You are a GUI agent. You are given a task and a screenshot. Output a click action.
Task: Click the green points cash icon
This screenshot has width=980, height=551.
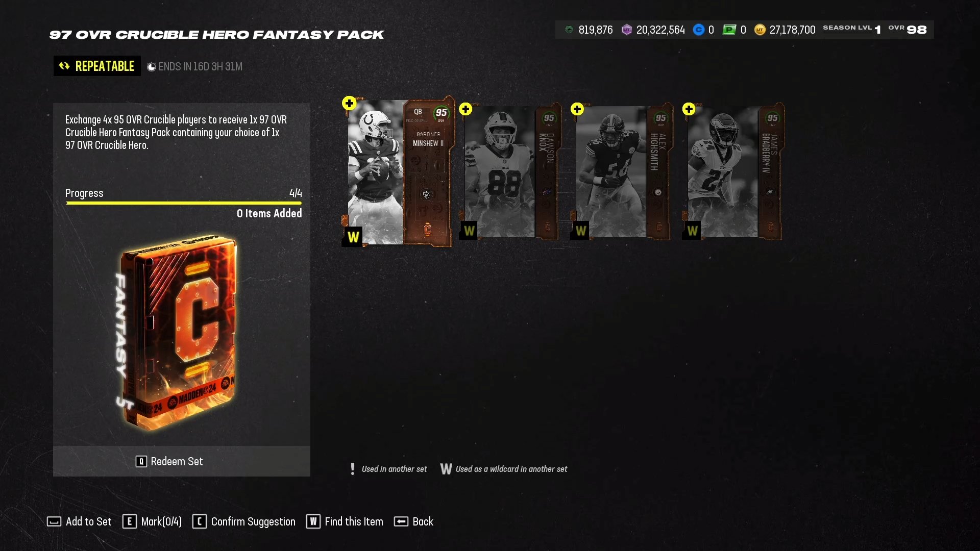coord(729,30)
